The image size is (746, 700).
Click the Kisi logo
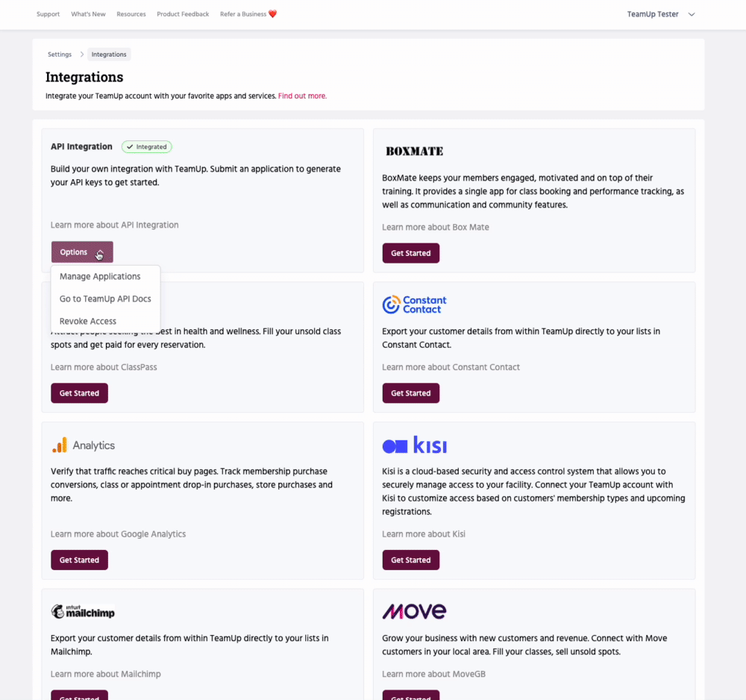point(414,446)
